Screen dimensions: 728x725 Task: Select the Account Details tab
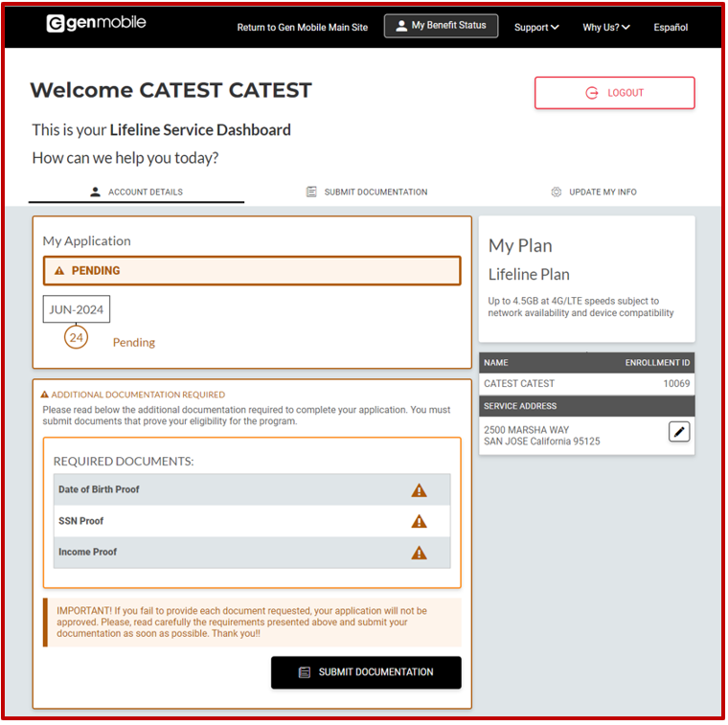136,192
